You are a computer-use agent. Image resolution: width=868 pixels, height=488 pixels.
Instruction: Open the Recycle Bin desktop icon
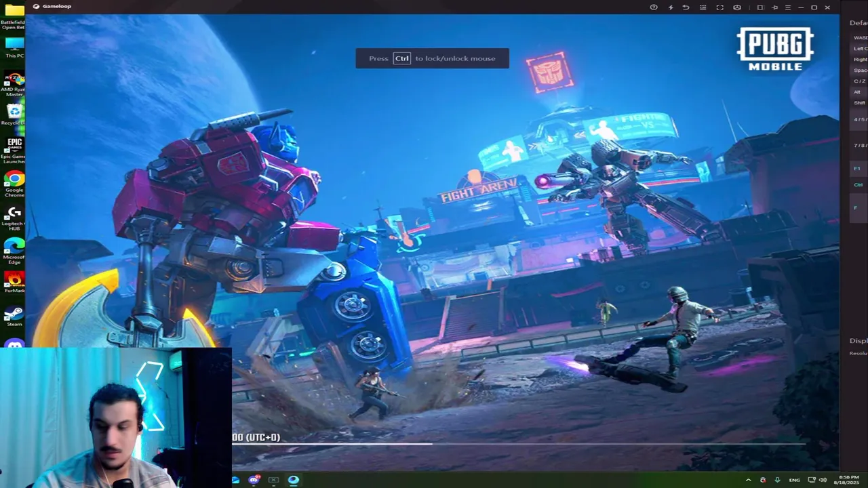[x=14, y=114]
